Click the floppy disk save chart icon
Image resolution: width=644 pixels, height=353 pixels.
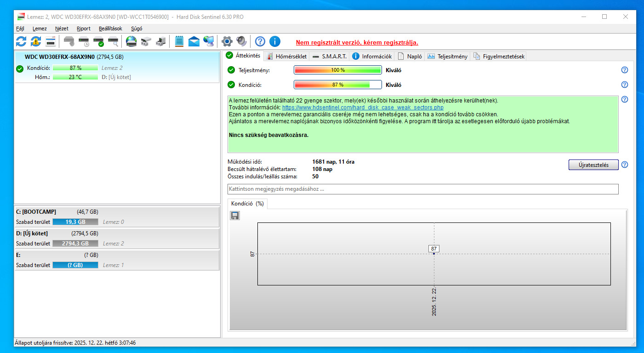(235, 215)
